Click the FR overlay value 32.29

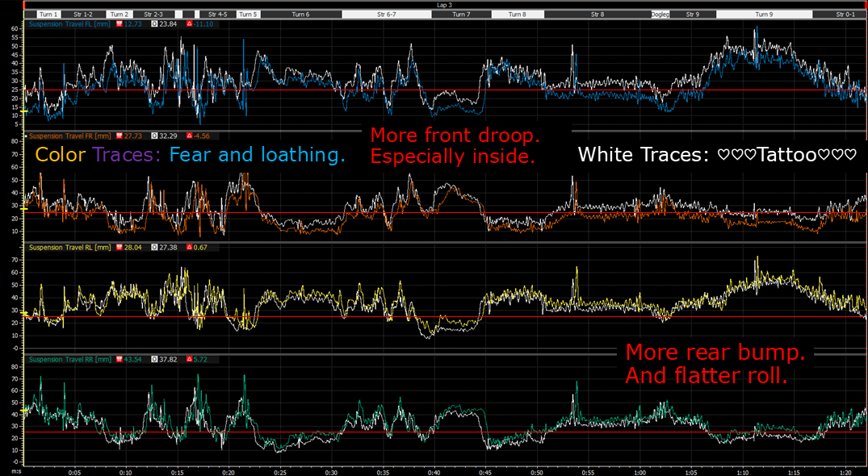pyautogui.click(x=168, y=136)
